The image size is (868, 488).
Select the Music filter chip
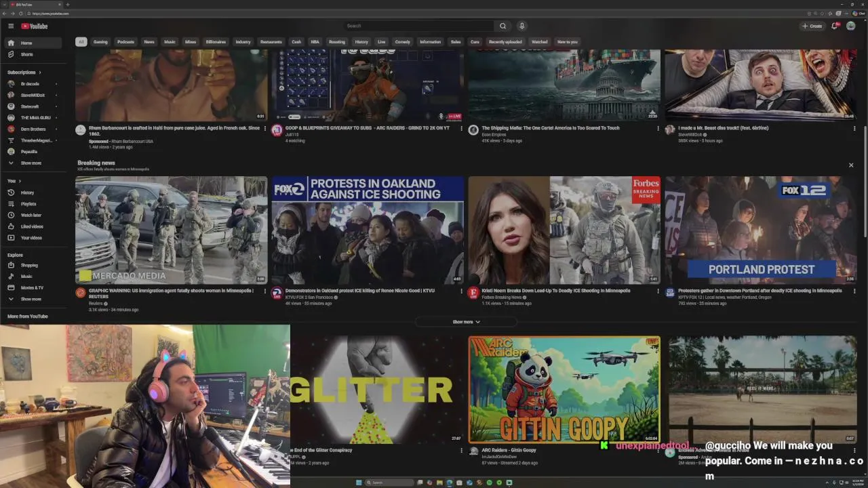coord(170,42)
